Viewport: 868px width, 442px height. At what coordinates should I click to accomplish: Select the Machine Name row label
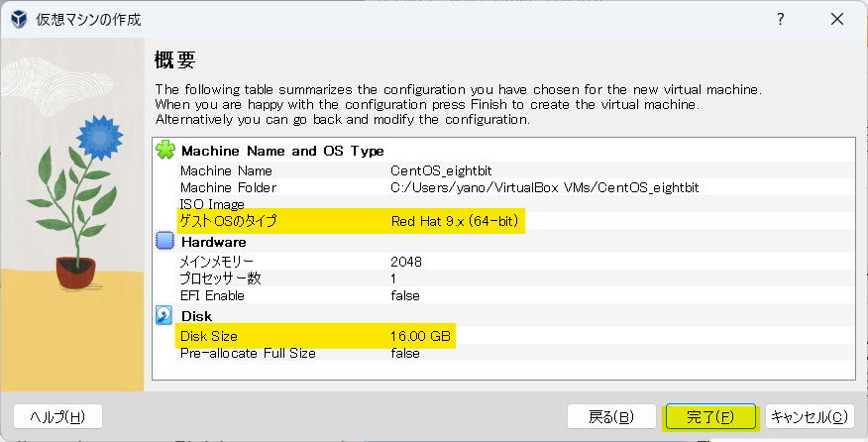pos(226,170)
